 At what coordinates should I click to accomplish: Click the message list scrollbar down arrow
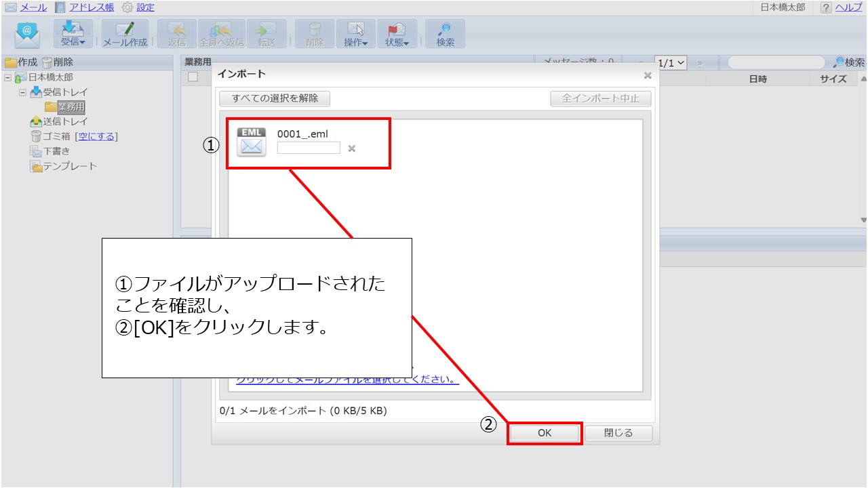(x=863, y=220)
